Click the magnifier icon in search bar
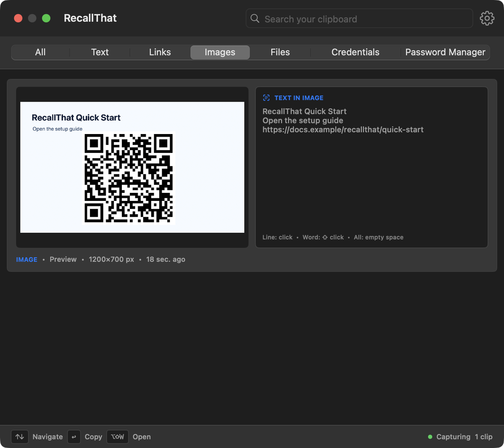The image size is (504, 448). coord(255,18)
